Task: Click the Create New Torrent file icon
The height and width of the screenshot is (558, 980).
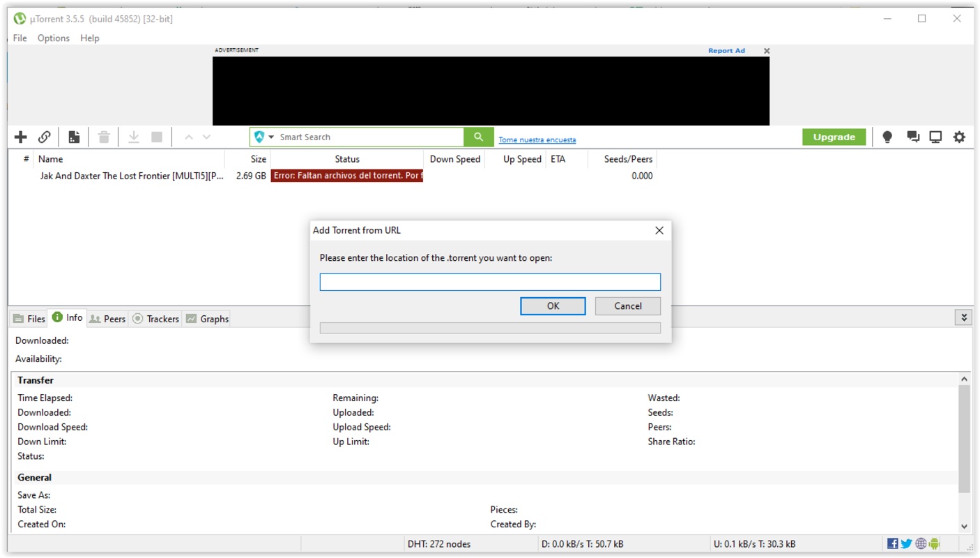Action: coord(74,137)
